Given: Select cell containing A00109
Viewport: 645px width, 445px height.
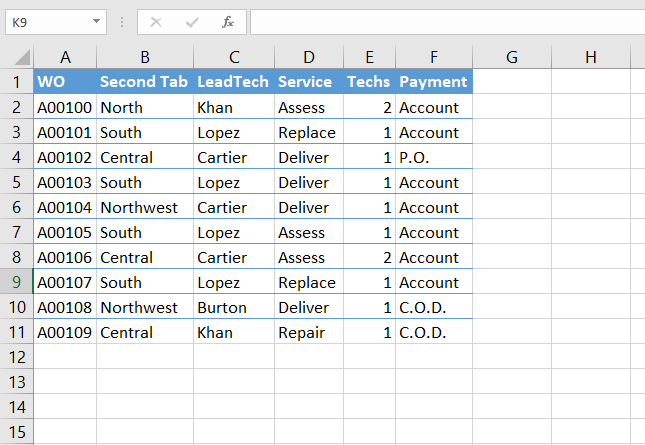Looking at the screenshot, I should coord(65,332).
